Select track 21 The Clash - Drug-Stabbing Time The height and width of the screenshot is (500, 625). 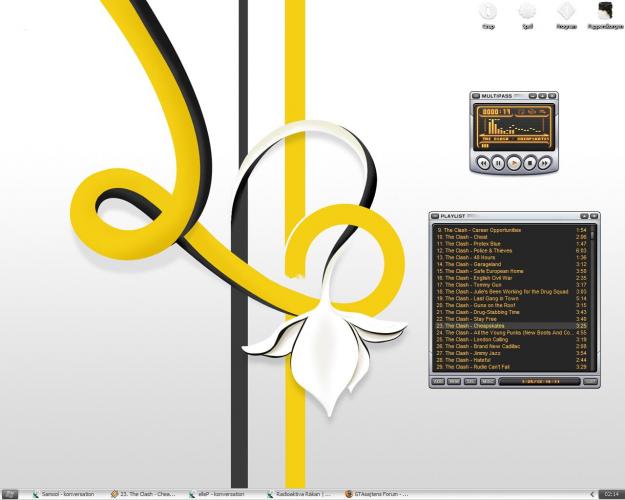(512, 312)
